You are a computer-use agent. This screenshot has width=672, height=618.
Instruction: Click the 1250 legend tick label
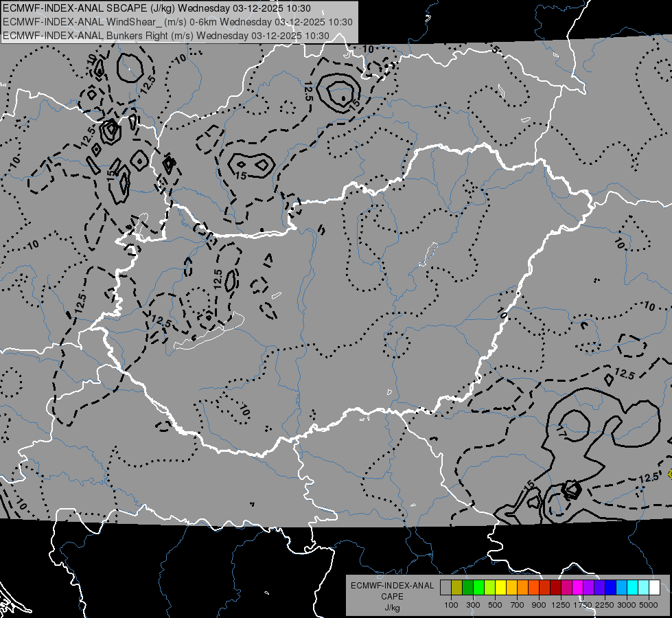[561, 605]
